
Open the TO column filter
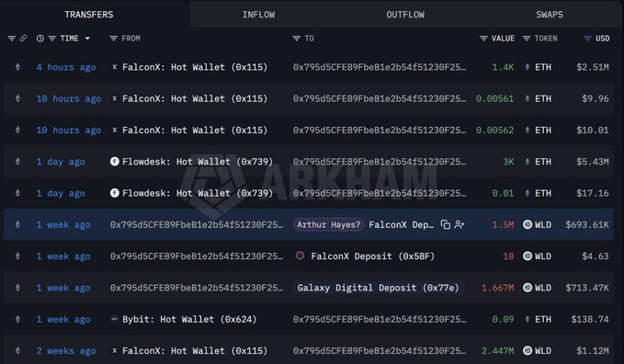point(297,39)
